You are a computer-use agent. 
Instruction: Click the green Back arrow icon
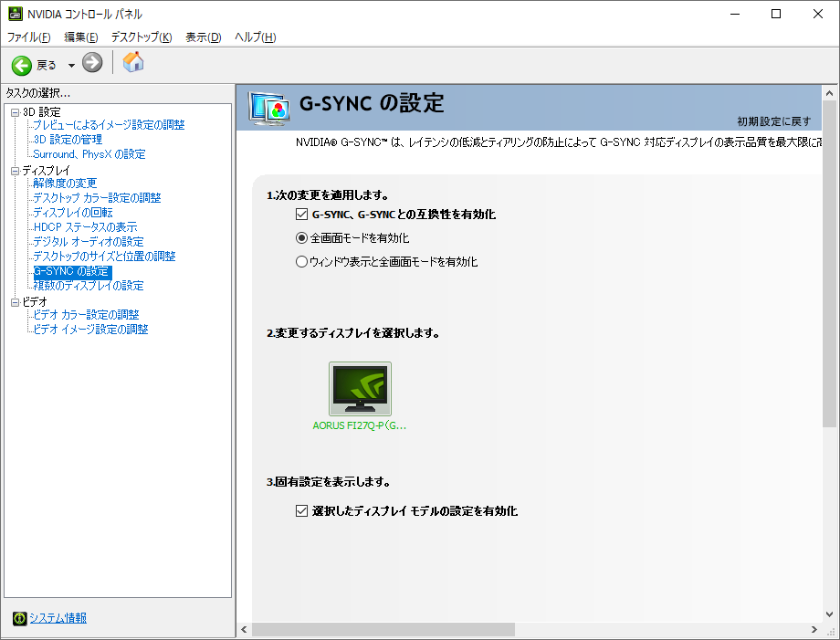click(22, 65)
